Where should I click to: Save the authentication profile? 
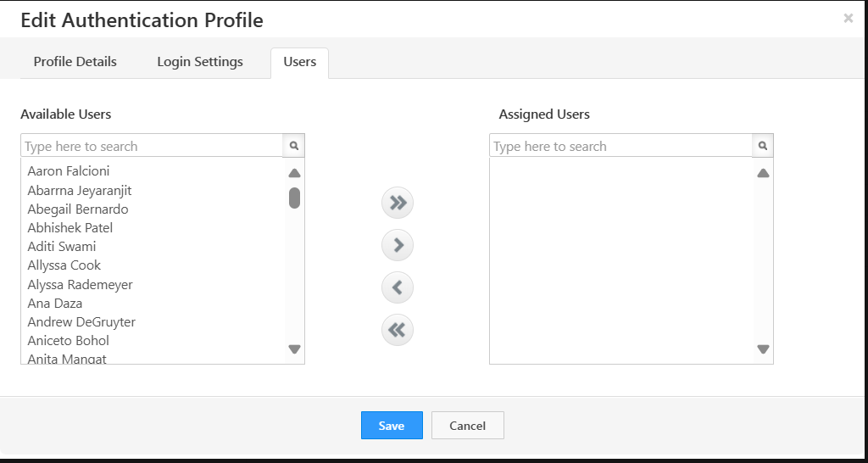click(392, 426)
